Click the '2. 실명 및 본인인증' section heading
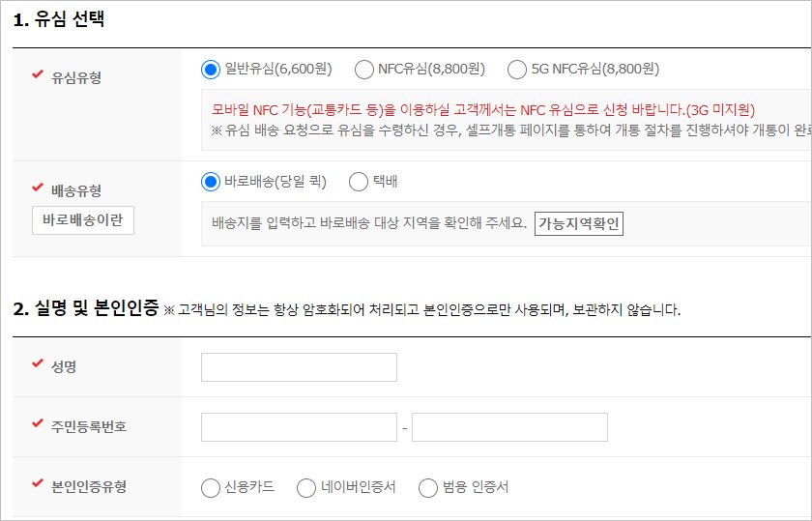 pos(85,309)
